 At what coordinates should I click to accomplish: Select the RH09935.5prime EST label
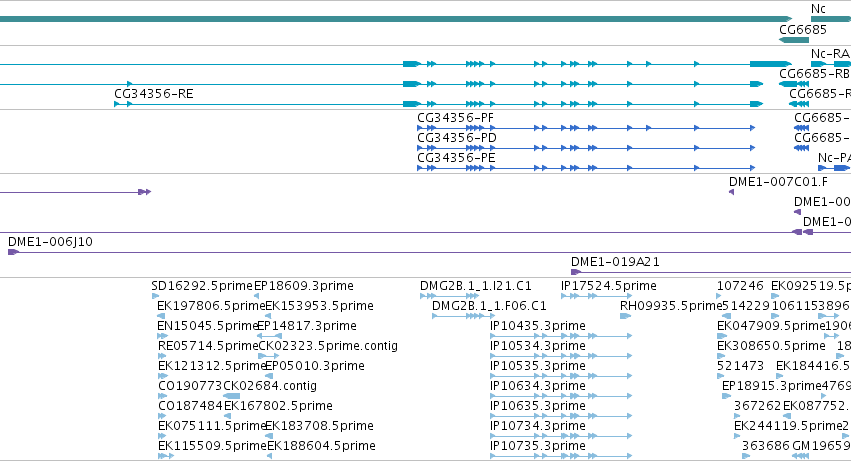[x=671, y=306]
